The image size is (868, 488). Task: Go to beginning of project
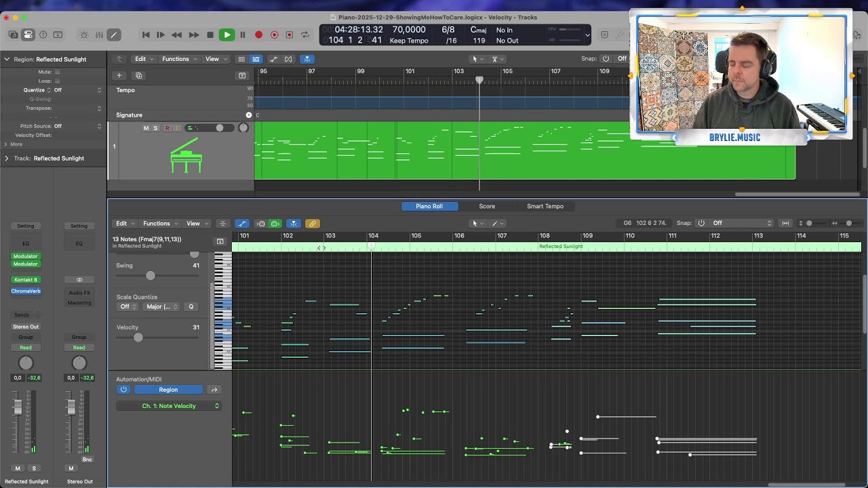tap(146, 35)
